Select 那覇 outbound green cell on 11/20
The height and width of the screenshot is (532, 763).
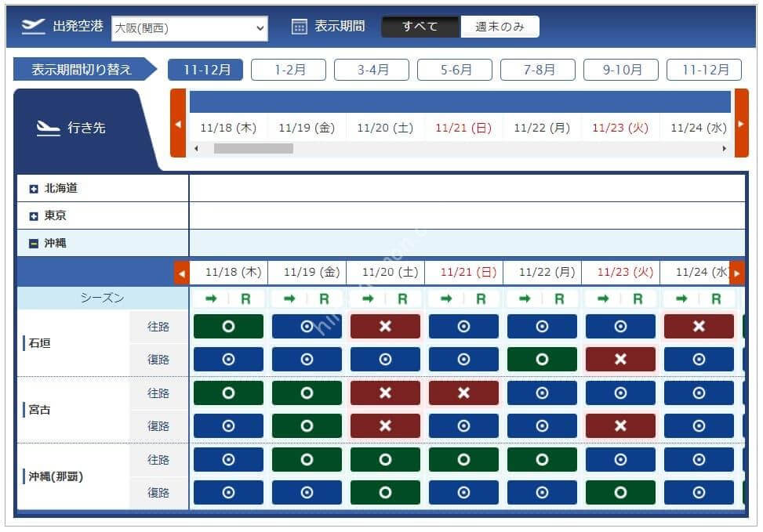pyautogui.click(x=385, y=460)
